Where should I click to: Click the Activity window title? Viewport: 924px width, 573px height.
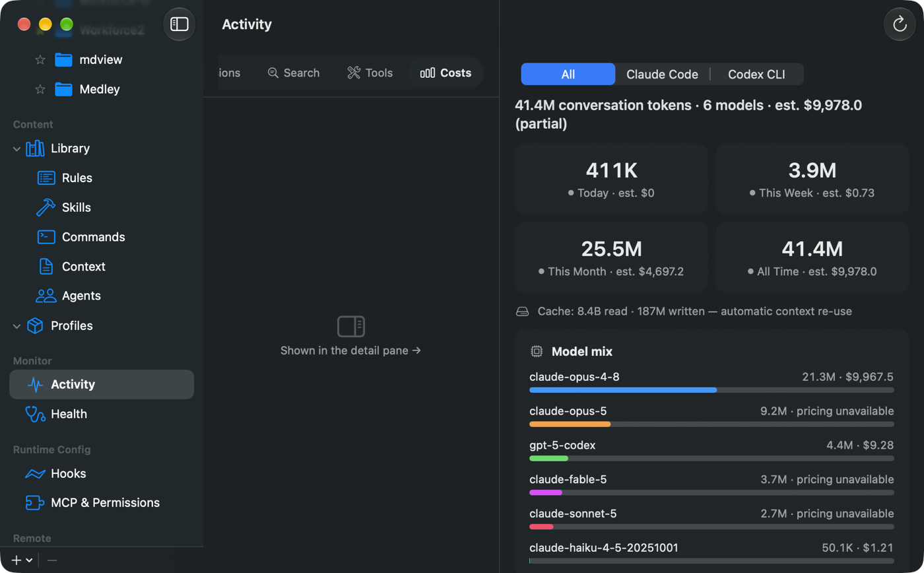247,24
